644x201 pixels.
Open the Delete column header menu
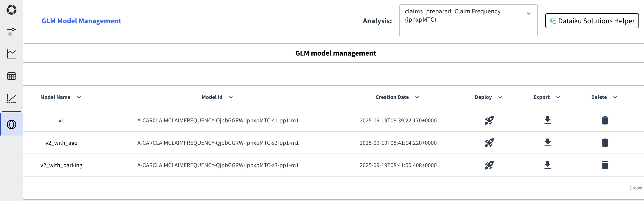tap(615, 97)
